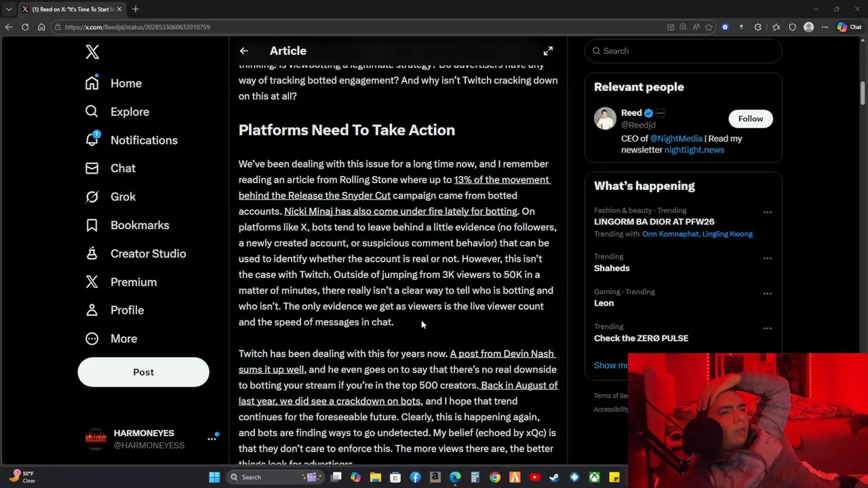Open a new browser tab
This screenshot has height=488, width=868.
click(136, 9)
